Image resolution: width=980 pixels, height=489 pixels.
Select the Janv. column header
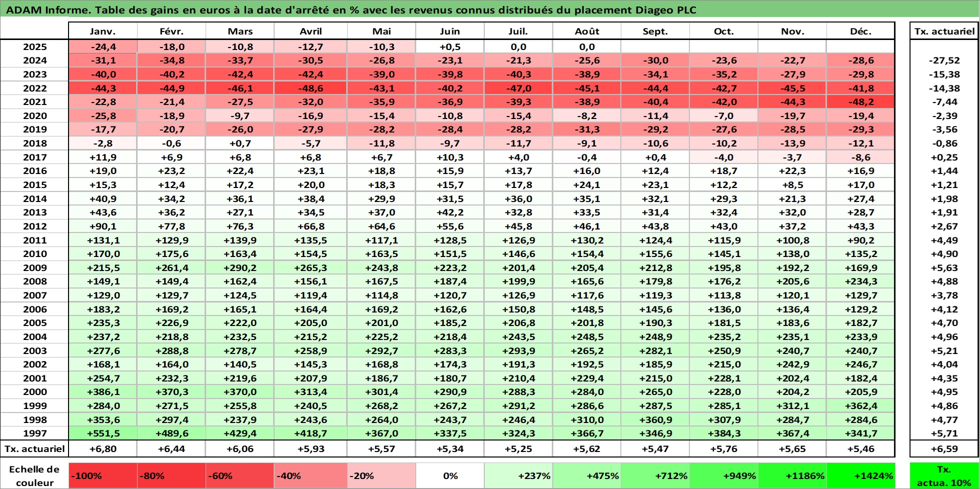tap(103, 31)
